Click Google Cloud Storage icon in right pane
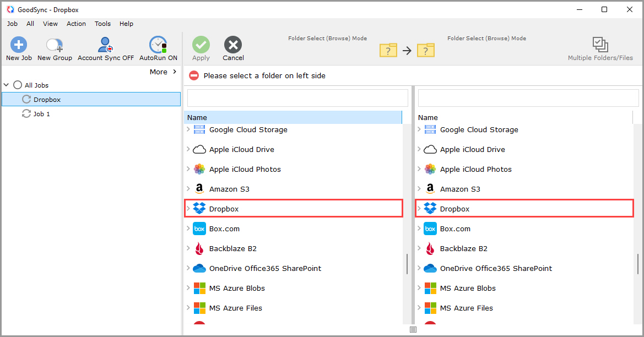This screenshot has height=337, width=644. pyautogui.click(x=430, y=130)
